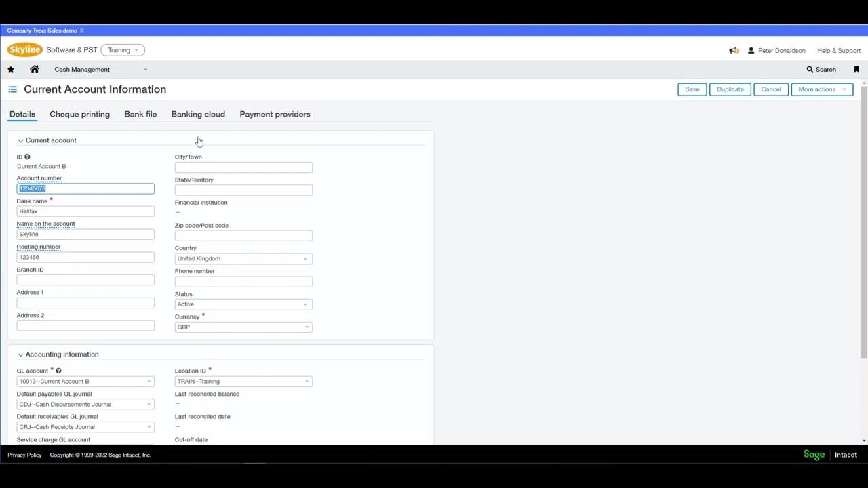Switch to the Bank file tab
Screen dimensions: 868x488
click(x=140, y=114)
